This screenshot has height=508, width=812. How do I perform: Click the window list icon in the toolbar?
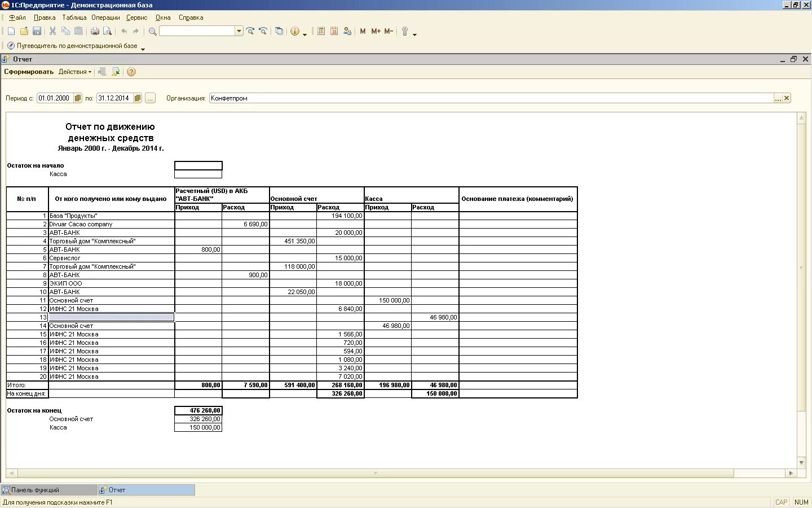(x=279, y=32)
